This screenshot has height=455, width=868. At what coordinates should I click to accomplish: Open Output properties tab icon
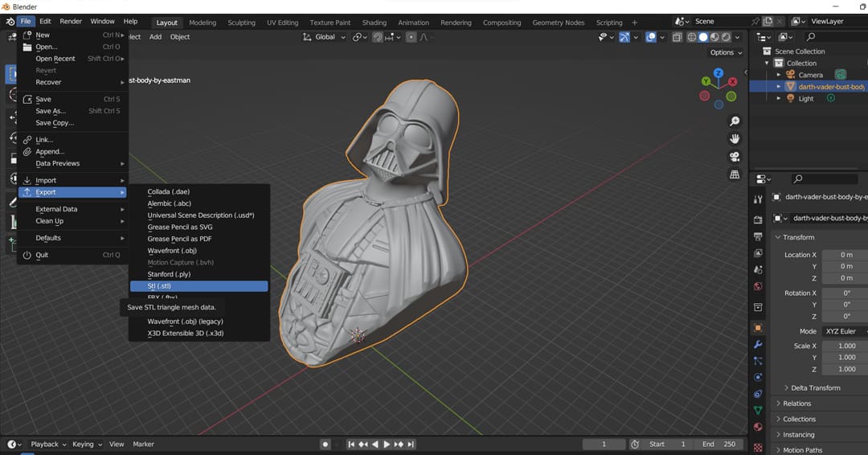point(758,236)
